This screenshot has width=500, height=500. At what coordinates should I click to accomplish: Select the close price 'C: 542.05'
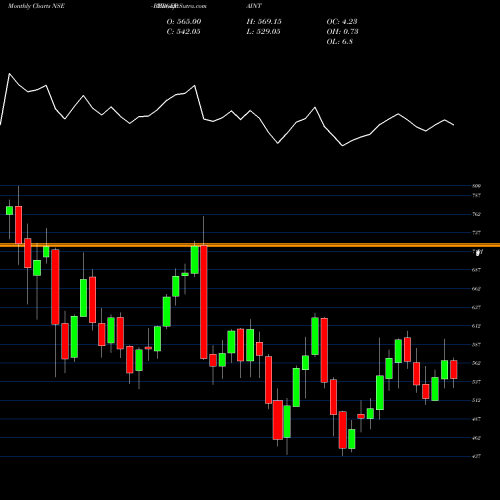[183, 31]
